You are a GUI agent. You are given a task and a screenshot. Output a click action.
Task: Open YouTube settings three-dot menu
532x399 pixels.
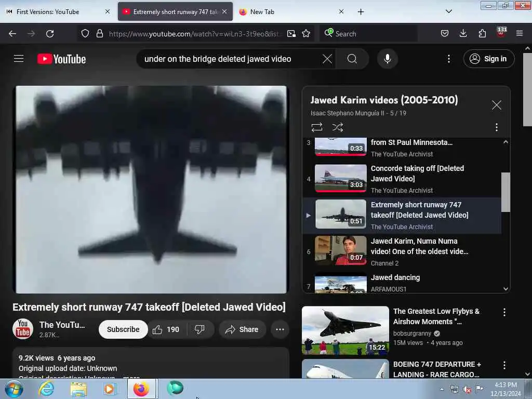(448, 59)
